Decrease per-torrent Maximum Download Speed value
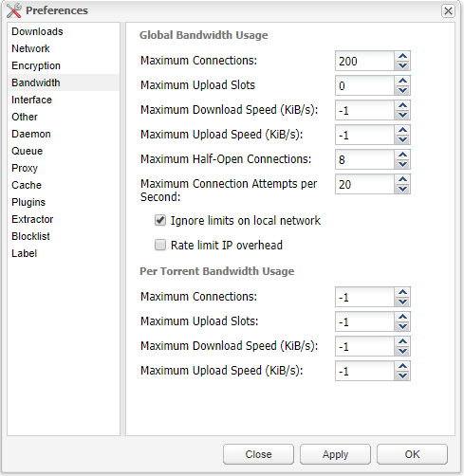Viewport: 464px width, 476px height. click(x=402, y=351)
